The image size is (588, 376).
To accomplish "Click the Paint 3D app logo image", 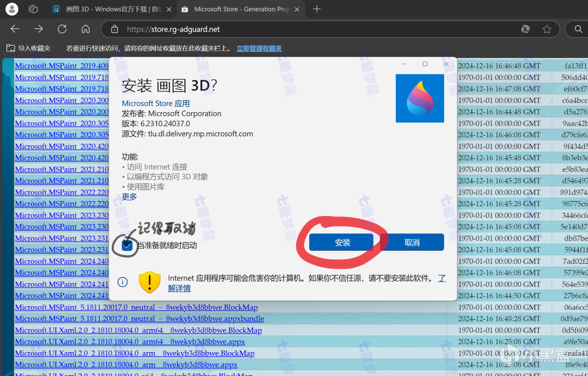I will [x=420, y=98].
